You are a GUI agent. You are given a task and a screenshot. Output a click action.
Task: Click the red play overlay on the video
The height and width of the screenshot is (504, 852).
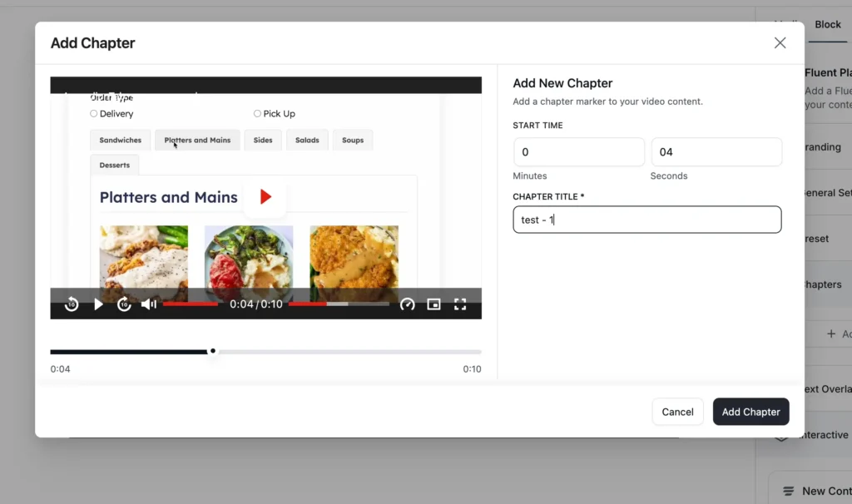[x=265, y=197]
